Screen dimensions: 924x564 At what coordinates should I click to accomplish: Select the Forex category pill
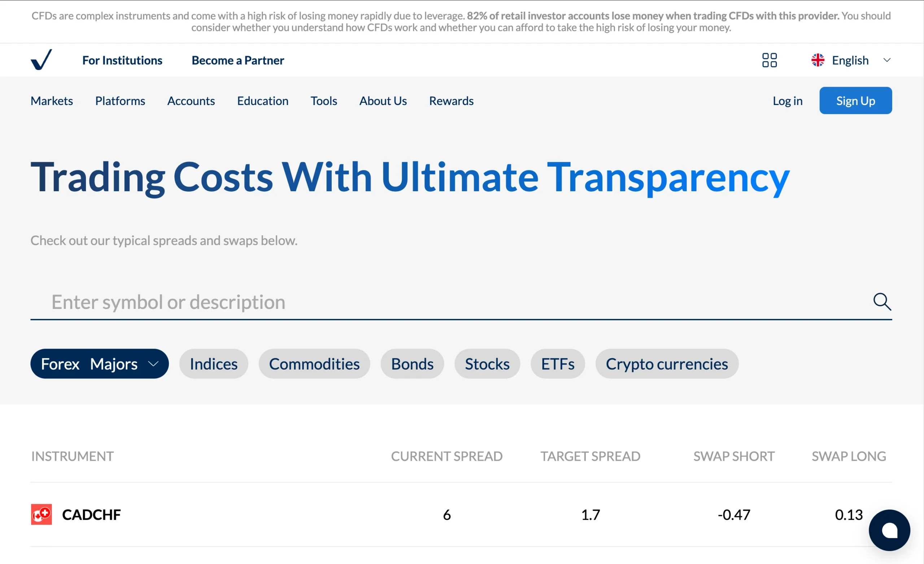pyautogui.click(x=99, y=363)
